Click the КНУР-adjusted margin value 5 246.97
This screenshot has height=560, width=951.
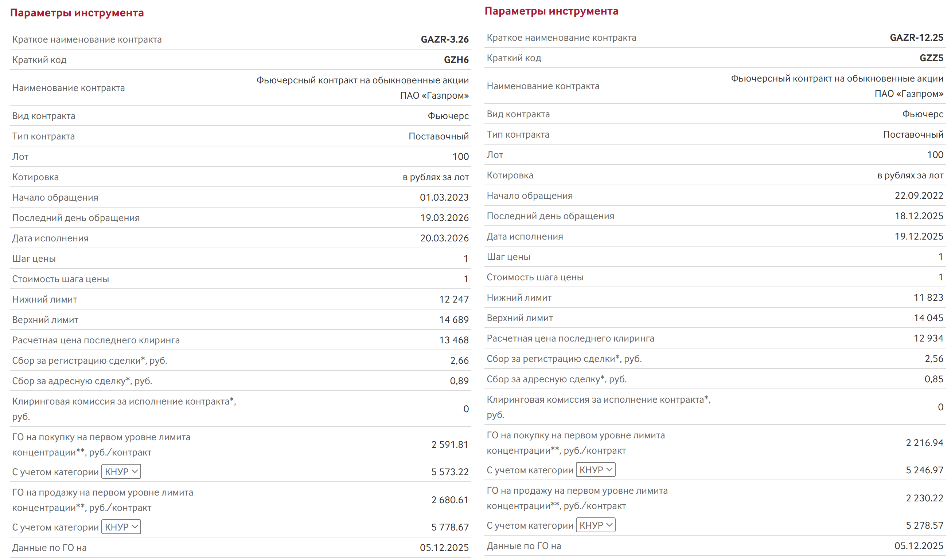924,470
